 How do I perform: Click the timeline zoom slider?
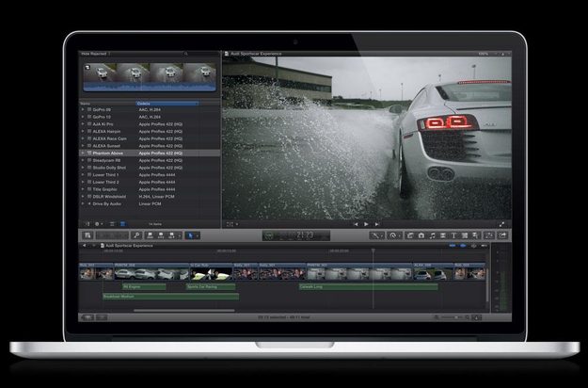tap(452, 317)
